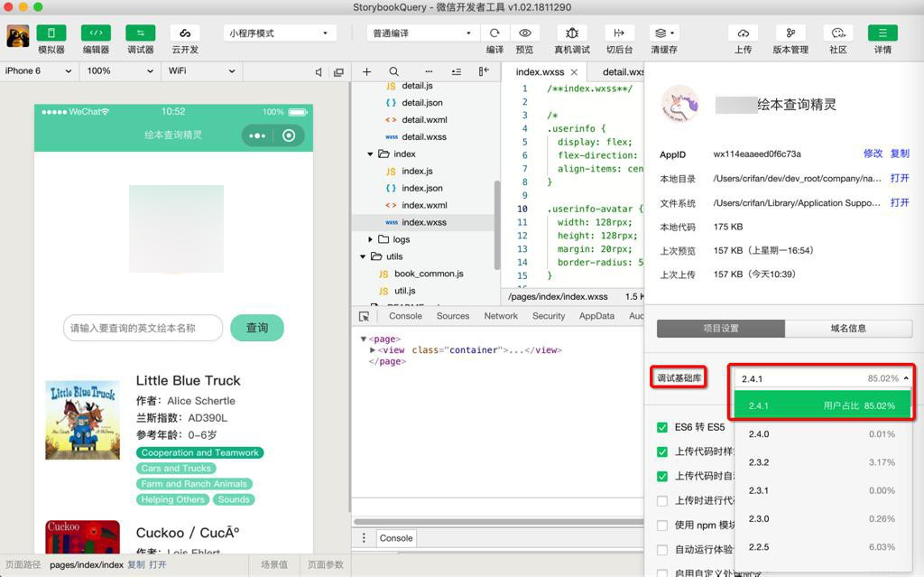Click the switch to background icon
Image resolution: width=924 pixels, height=577 pixels.
619,33
